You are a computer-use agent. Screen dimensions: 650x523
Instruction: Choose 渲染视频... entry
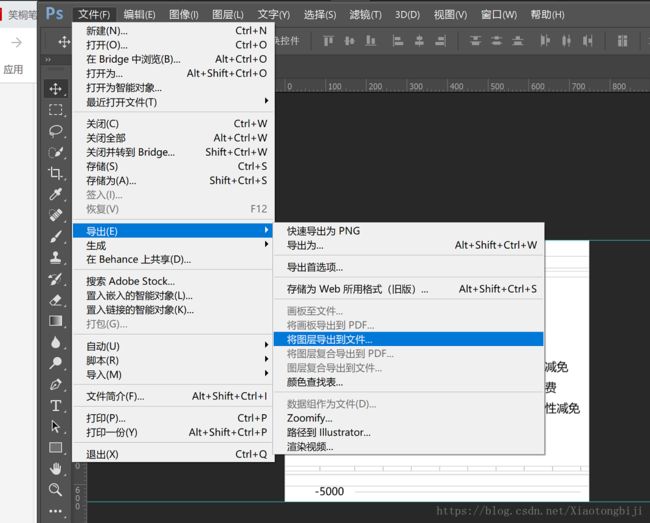[408, 447]
